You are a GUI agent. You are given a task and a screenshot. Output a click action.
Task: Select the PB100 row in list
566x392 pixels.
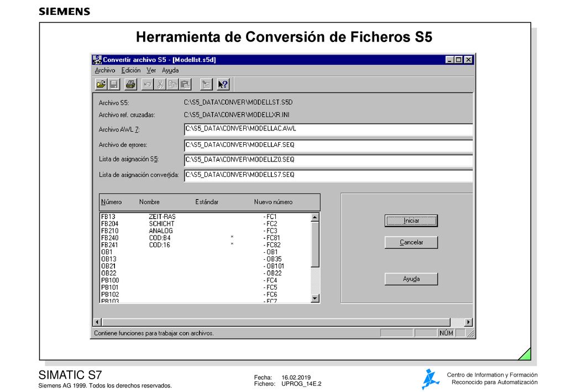[x=205, y=280]
